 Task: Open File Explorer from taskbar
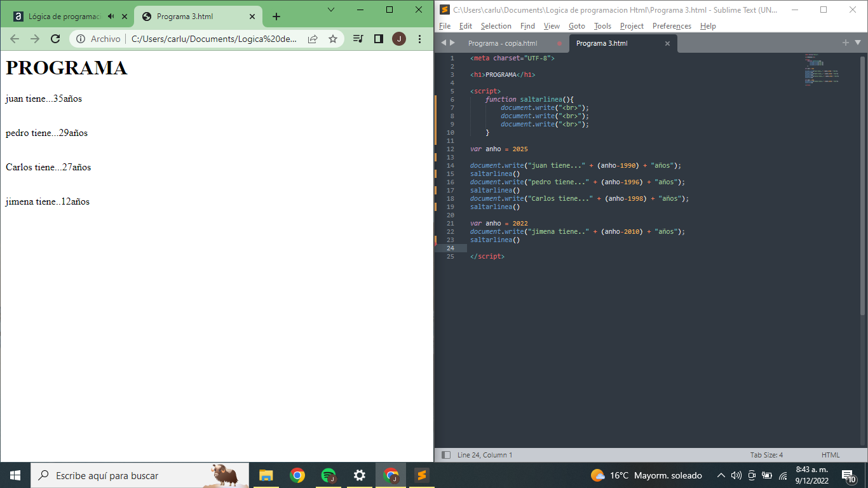point(266,475)
